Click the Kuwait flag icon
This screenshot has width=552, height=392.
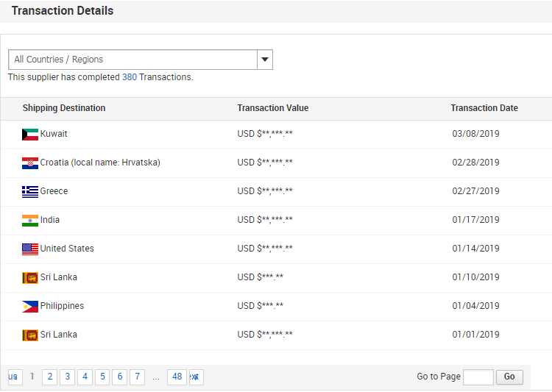(30, 135)
